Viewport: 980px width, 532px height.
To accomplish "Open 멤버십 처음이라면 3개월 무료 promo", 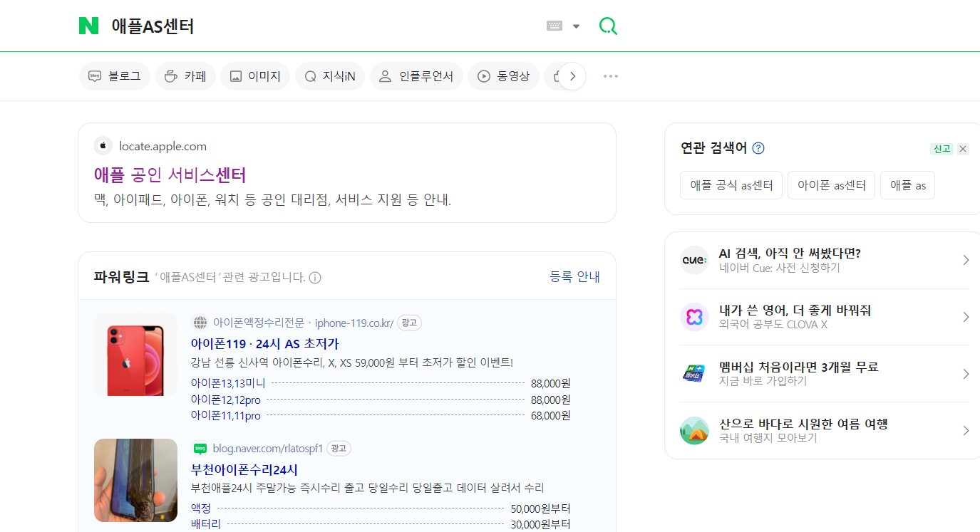I will click(x=799, y=367).
